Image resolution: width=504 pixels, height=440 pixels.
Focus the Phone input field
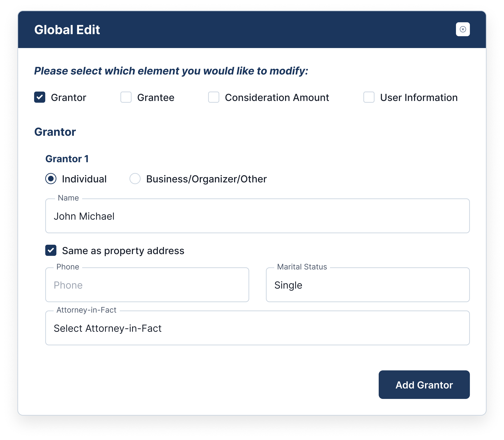[147, 285]
